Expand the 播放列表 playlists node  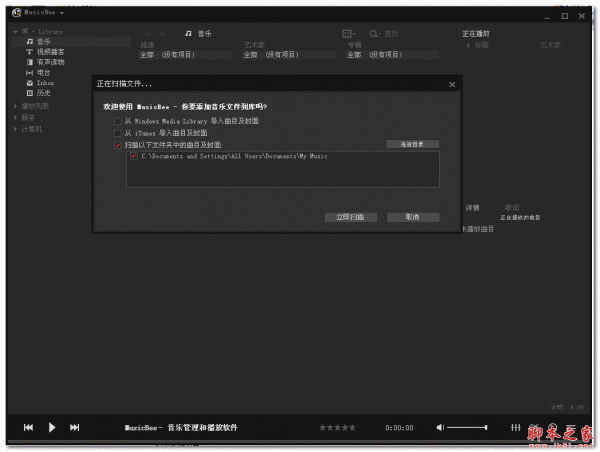[15, 106]
